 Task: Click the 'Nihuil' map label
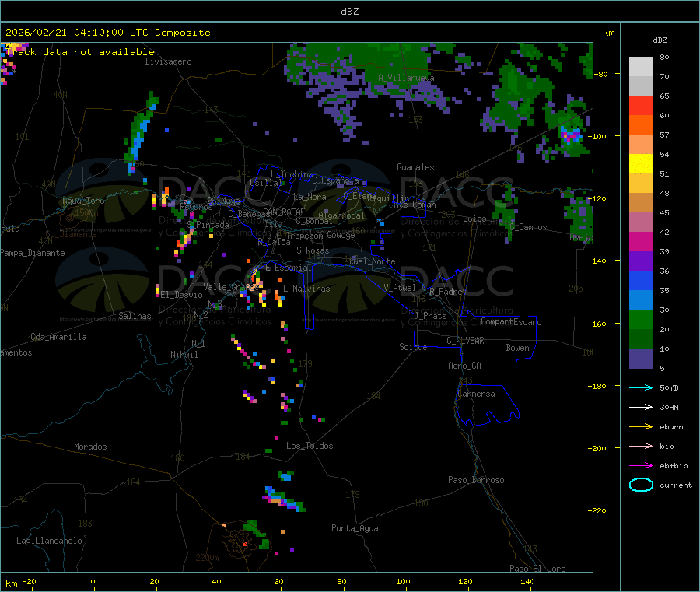coord(184,355)
